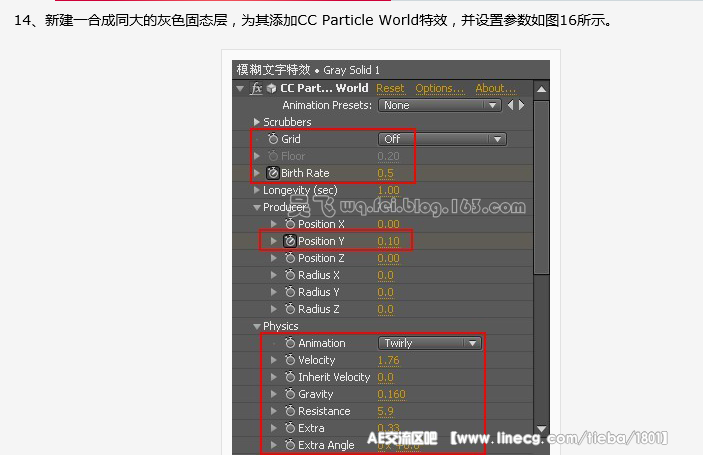Click the Position Z value 0.00
The image size is (703, 455).
click(x=388, y=259)
